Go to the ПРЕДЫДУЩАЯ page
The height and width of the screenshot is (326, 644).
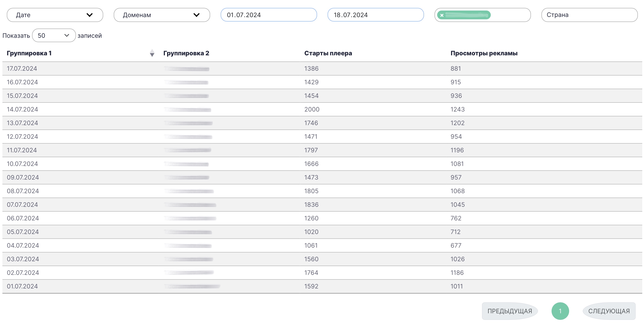(509, 311)
